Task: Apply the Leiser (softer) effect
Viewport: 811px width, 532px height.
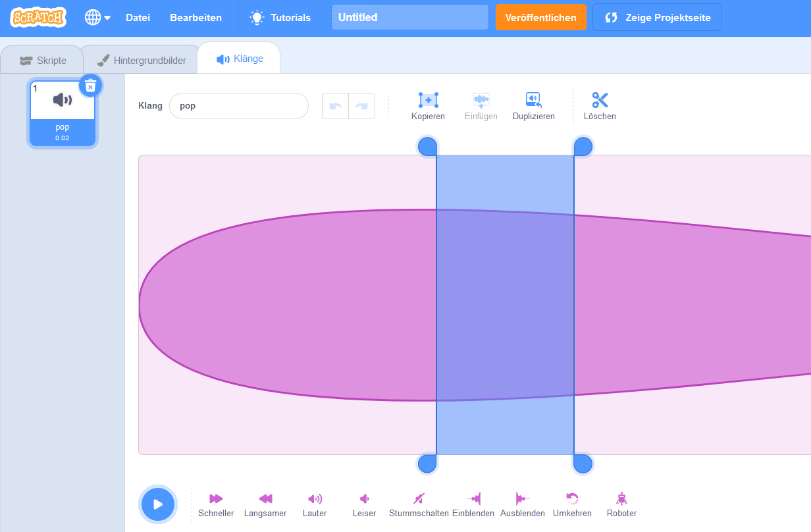Action: 364,499
